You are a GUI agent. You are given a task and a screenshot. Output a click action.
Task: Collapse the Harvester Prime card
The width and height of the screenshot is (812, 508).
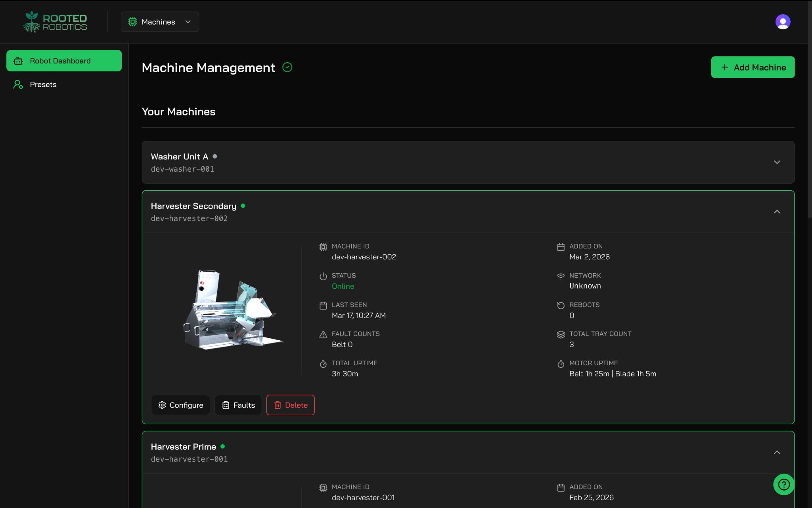click(x=777, y=452)
